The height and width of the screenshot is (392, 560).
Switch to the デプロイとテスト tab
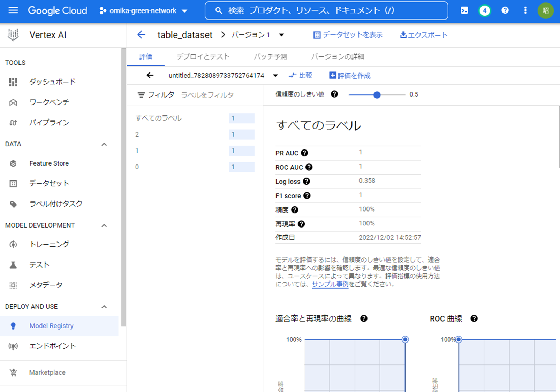(203, 56)
